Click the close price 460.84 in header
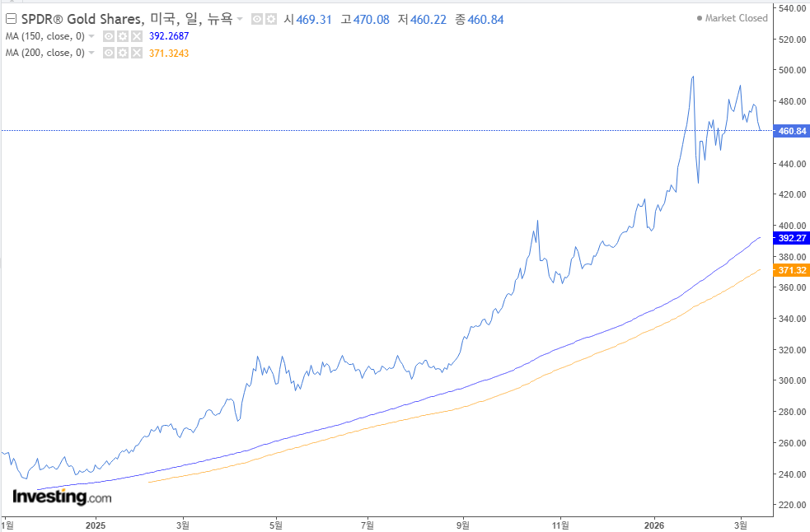Viewport: 810px width, 532px height. pos(485,20)
